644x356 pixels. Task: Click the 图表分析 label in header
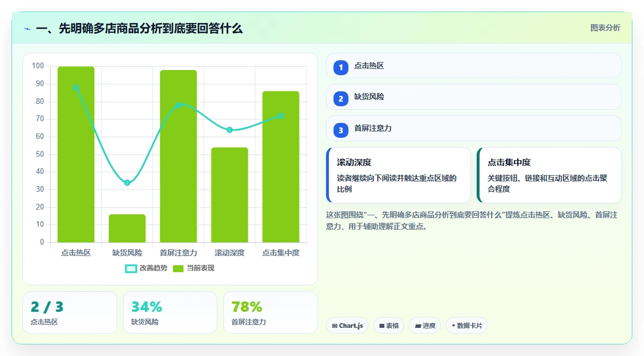pos(605,28)
